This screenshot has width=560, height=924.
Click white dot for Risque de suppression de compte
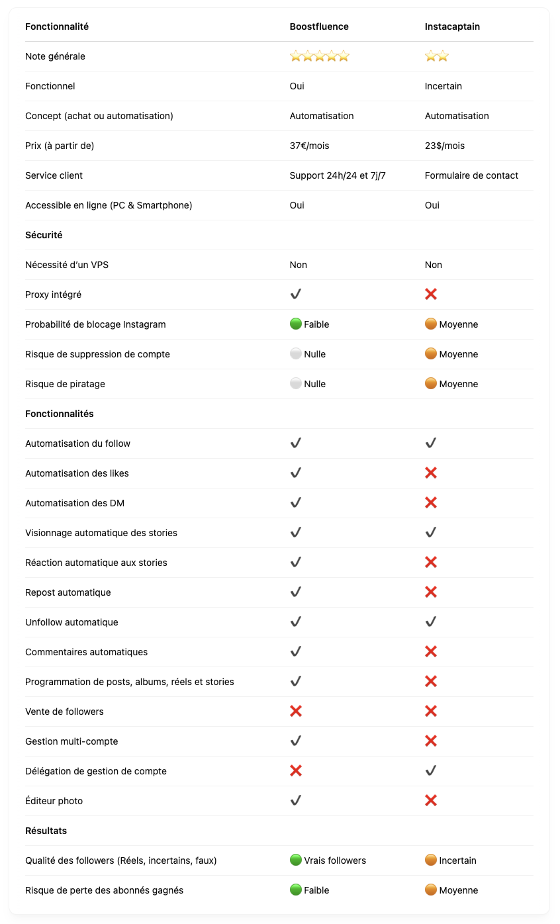click(296, 354)
